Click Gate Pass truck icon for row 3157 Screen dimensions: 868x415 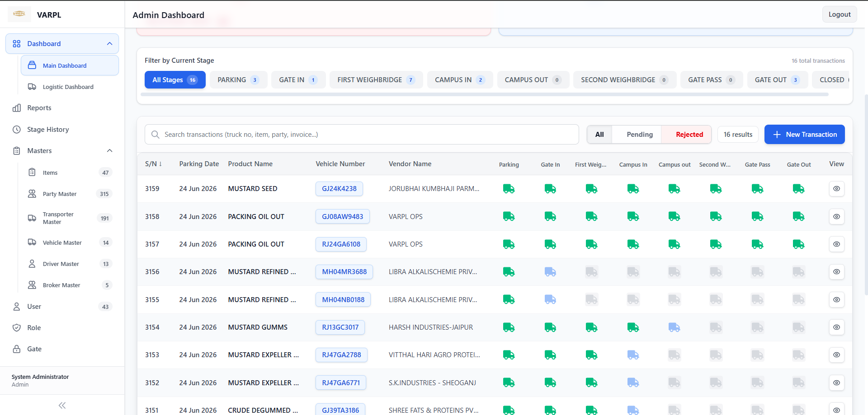[x=758, y=244]
